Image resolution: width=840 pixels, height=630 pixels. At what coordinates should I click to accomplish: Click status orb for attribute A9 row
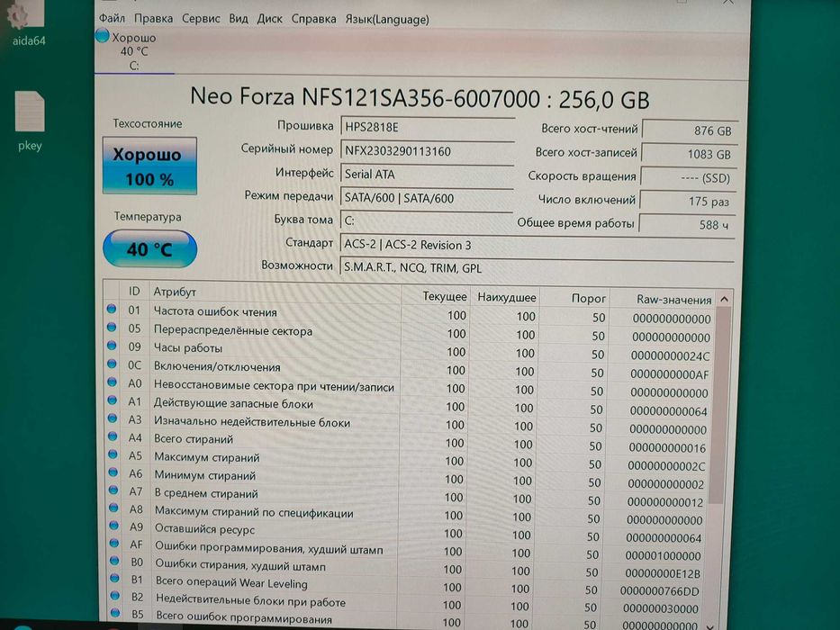coord(114,526)
